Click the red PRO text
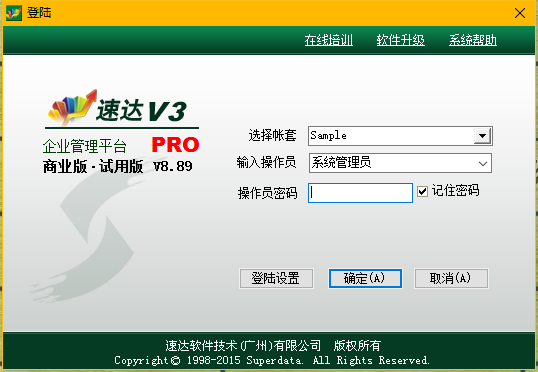The image size is (538, 372). tap(175, 144)
